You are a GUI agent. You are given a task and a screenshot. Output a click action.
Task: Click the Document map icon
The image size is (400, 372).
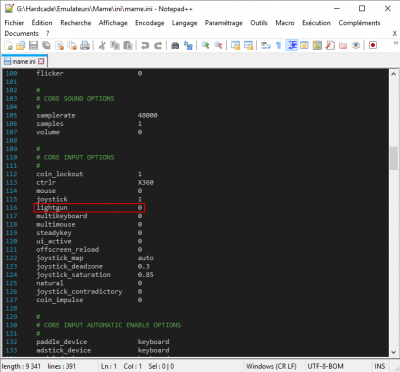pos(317,45)
